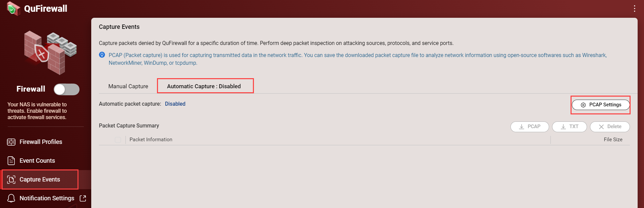Open Notification Settings via external link icon

pos(83,198)
